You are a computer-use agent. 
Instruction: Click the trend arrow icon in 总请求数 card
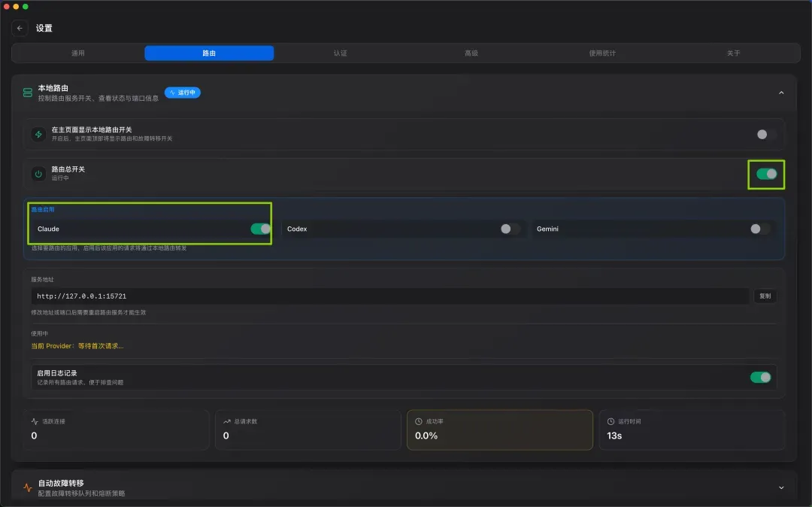pos(226,421)
